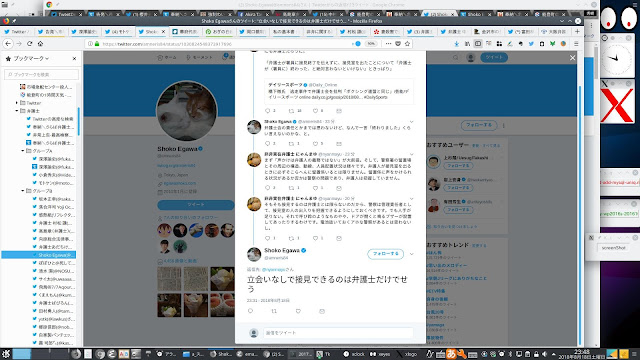The width and height of the screenshot is (640, 360).
Task: Like the first 弁護士にゃんまゆ reply
Action: tap(316, 188)
